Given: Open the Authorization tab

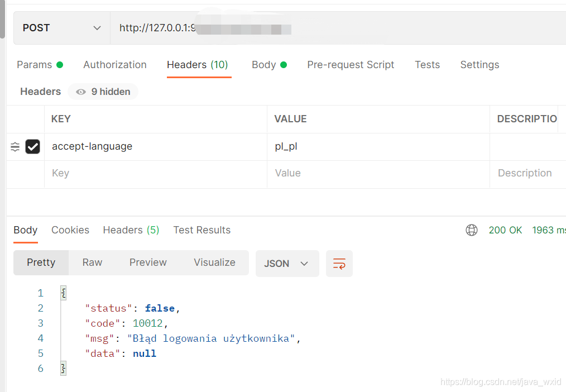Looking at the screenshot, I should (x=115, y=65).
